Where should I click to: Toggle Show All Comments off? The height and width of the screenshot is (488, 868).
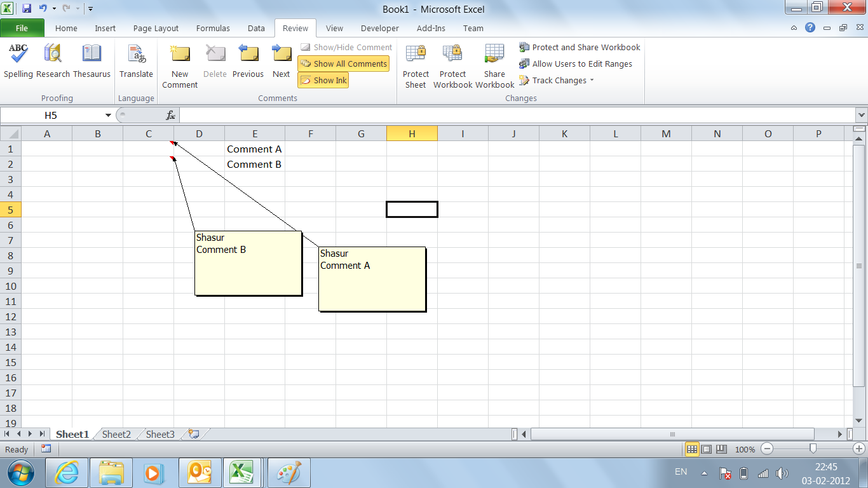click(x=343, y=64)
